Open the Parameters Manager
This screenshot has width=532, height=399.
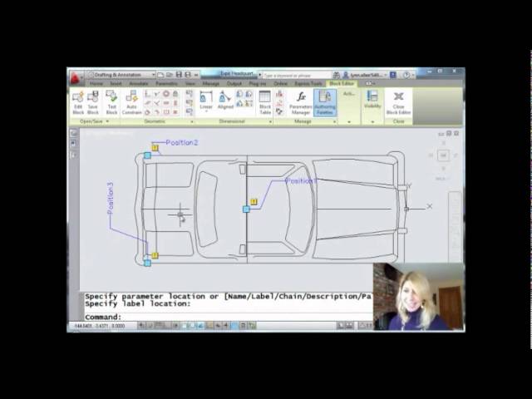click(301, 101)
